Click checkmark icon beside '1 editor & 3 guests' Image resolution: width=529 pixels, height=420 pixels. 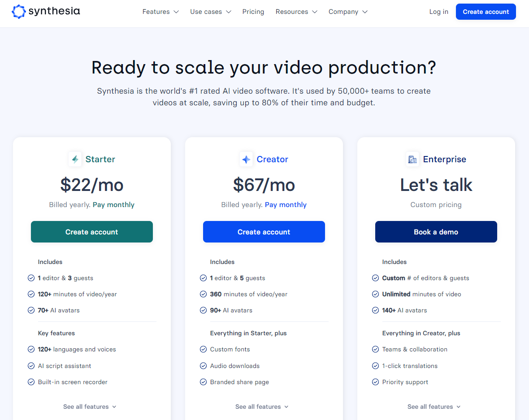[31, 278]
